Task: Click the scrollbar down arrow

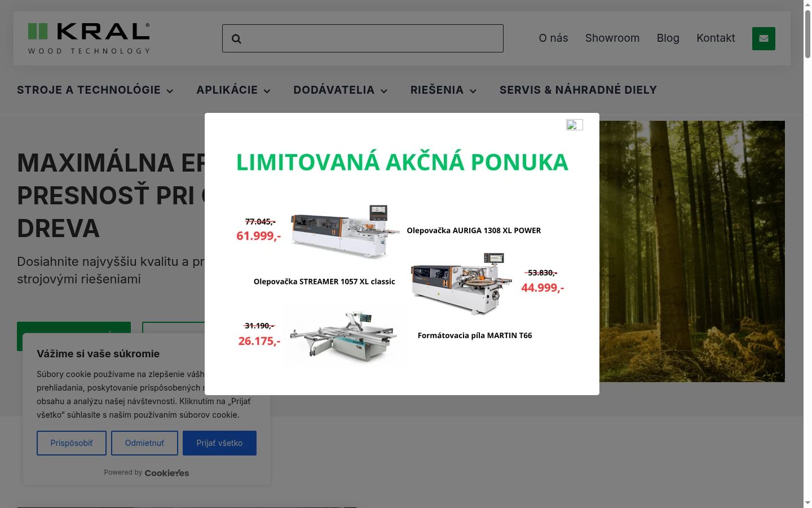Action: [x=807, y=502]
